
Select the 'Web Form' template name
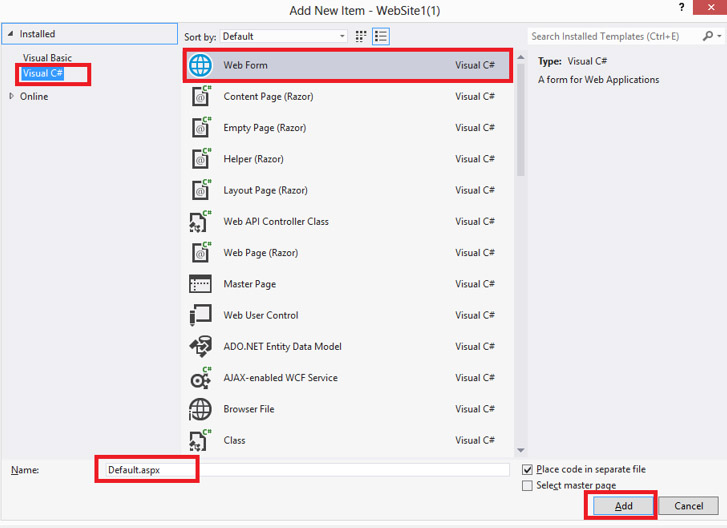point(245,65)
